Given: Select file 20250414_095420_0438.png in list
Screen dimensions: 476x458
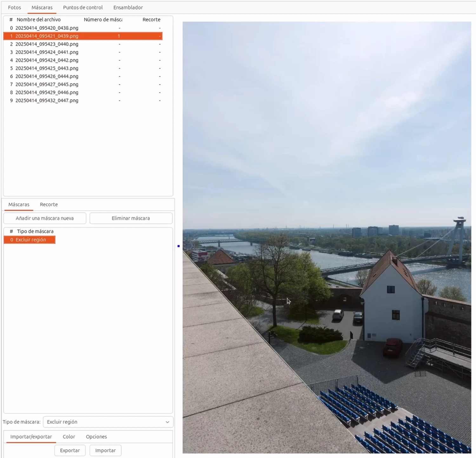Looking at the screenshot, I should (x=47, y=28).
